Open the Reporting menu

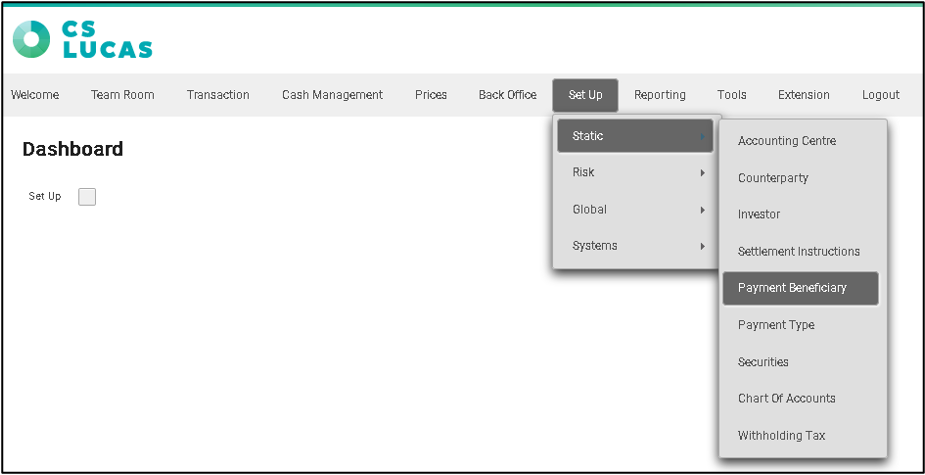tap(660, 95)
